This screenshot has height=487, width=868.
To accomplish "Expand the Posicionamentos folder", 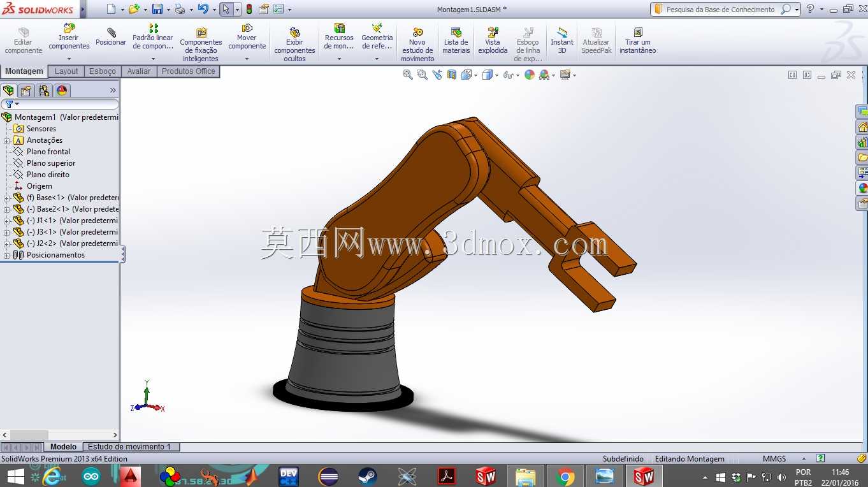I will [6, 255].
